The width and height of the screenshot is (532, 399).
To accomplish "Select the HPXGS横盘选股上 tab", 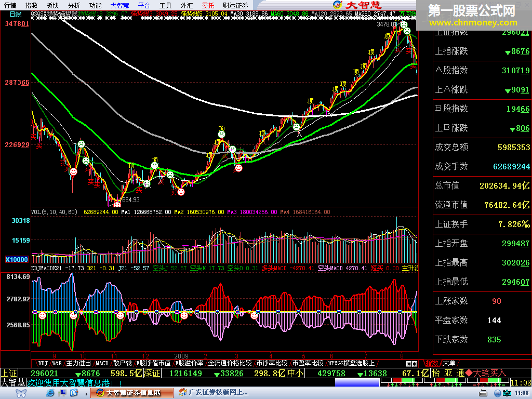I will [x=351, y=363].
